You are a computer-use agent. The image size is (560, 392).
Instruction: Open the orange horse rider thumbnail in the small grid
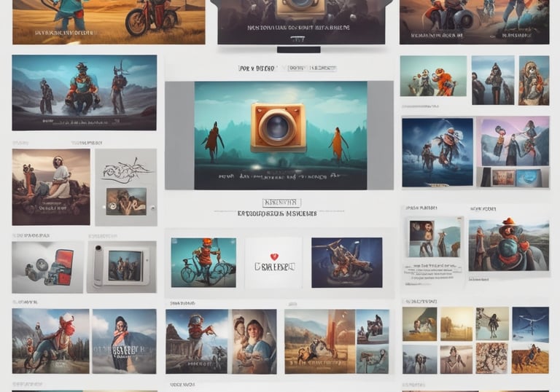pyautogui.click(x=530, y=358)
